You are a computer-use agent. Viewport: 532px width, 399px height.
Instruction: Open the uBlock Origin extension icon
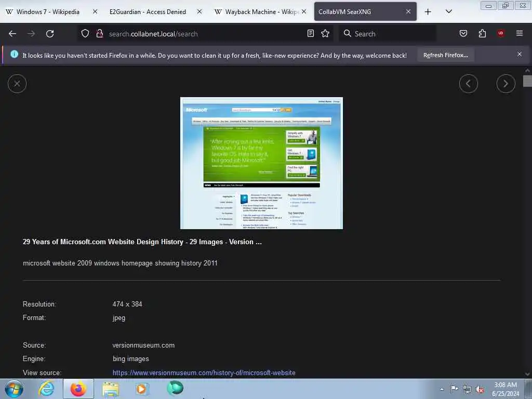click(x=501, y=33)
